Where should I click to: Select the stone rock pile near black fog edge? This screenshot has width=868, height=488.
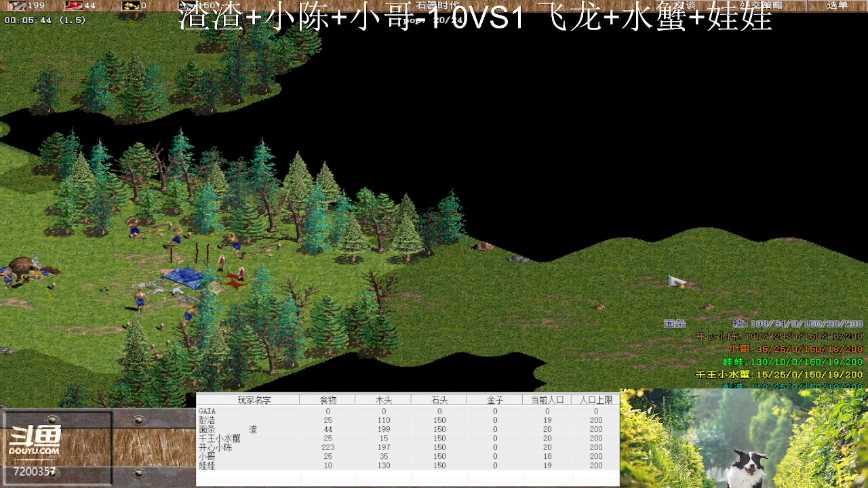tap(519, 258)
